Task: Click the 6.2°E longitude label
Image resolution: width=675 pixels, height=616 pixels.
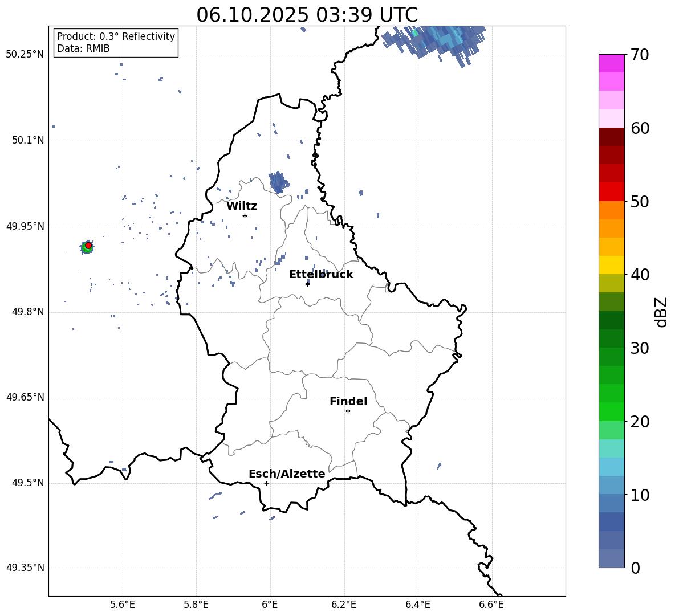Action: [344, 605]
